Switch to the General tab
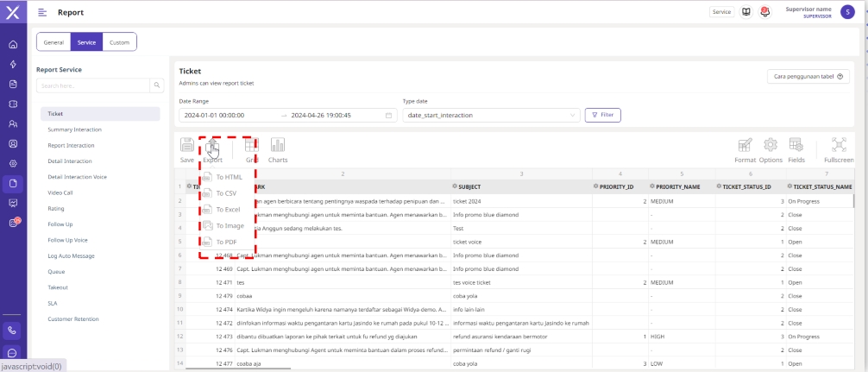 53,42
